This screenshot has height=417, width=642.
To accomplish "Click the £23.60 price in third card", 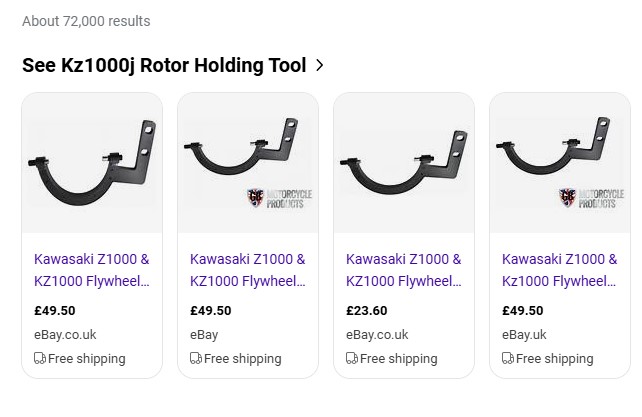I will click(366, 311).
